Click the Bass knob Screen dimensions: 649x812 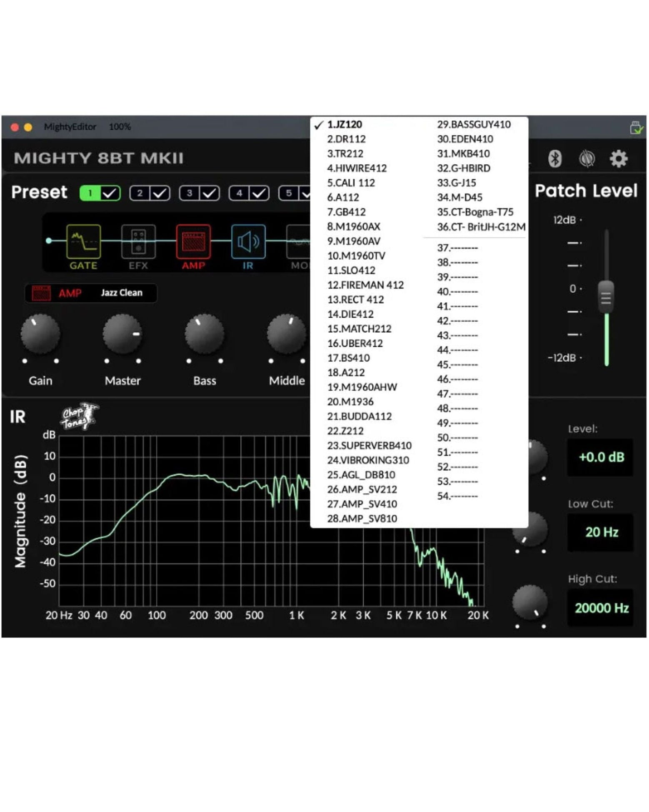[x=205, y=334]
